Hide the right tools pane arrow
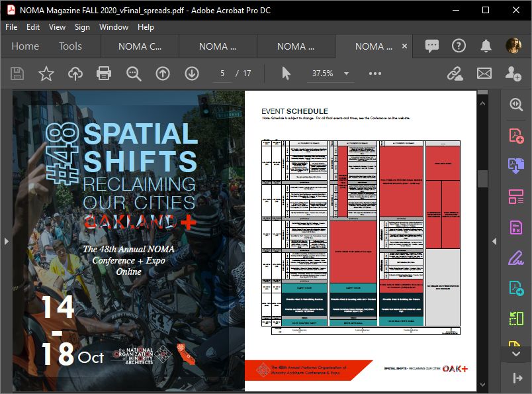This screenshot has height=394, width=532. click(494, 242)
